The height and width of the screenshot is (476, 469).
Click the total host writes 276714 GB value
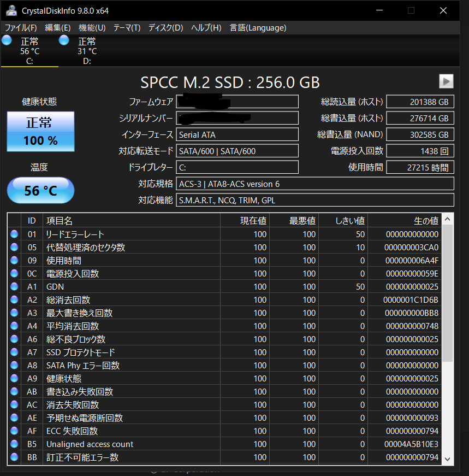tap(420, 118)
